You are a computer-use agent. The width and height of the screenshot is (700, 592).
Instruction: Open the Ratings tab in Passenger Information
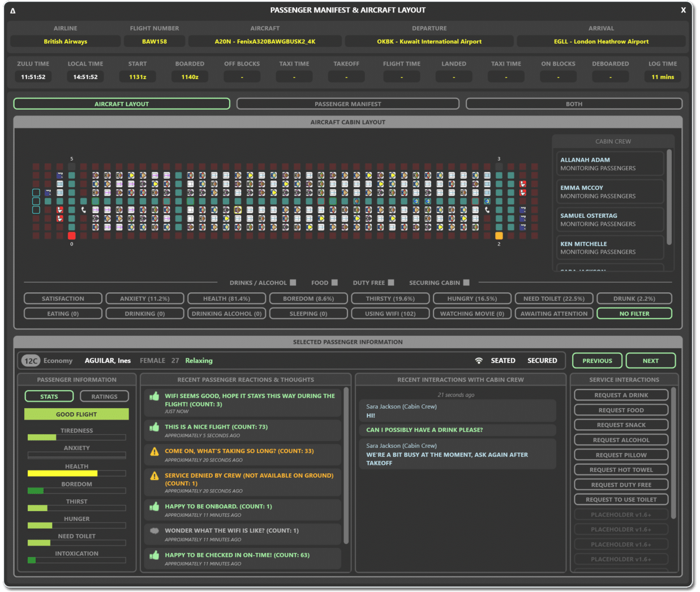tap(104, 396)
